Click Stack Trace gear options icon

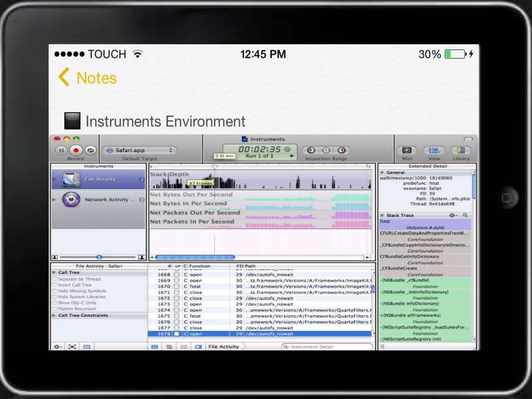[x=452, y=215]
